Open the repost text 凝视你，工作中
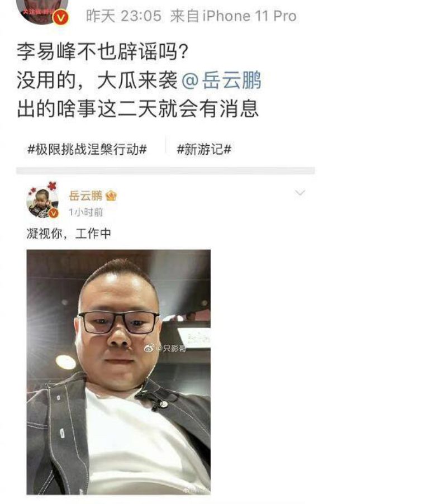 click(x=69, y=234)
